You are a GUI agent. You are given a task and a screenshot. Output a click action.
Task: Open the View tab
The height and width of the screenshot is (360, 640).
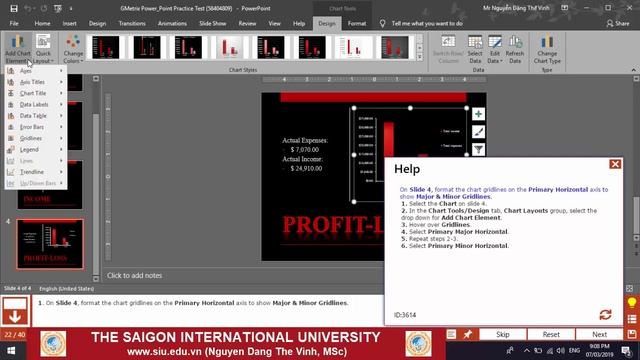(274, 24)
